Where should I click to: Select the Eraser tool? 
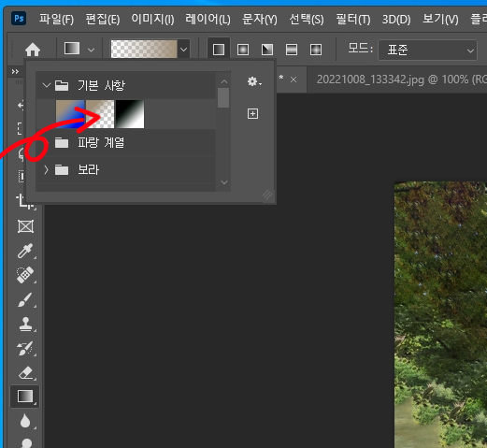25,373
